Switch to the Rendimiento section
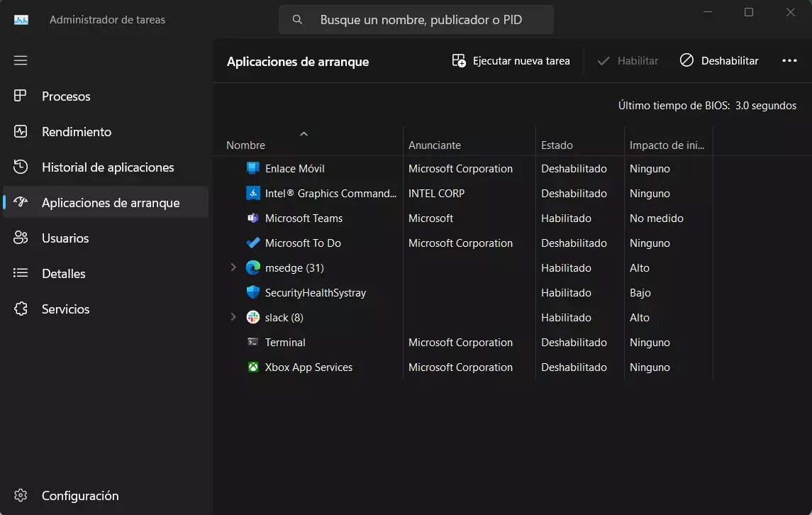 (76, 132)
